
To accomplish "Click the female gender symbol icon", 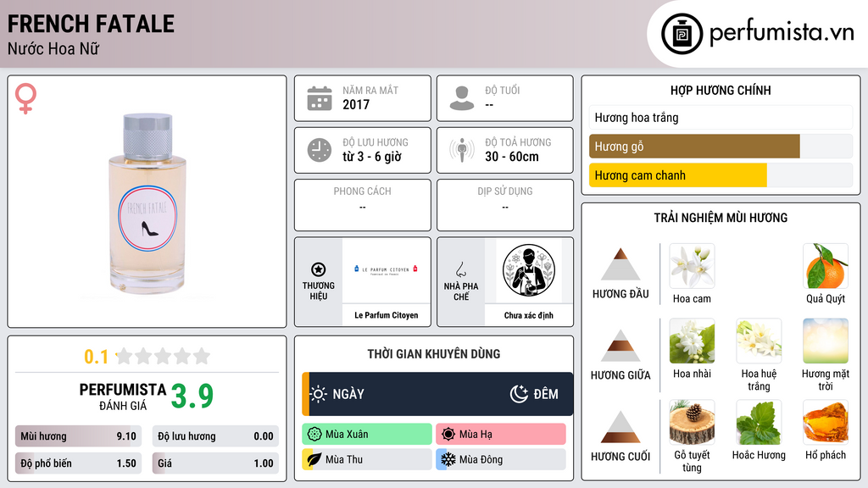I will point(25,98).
